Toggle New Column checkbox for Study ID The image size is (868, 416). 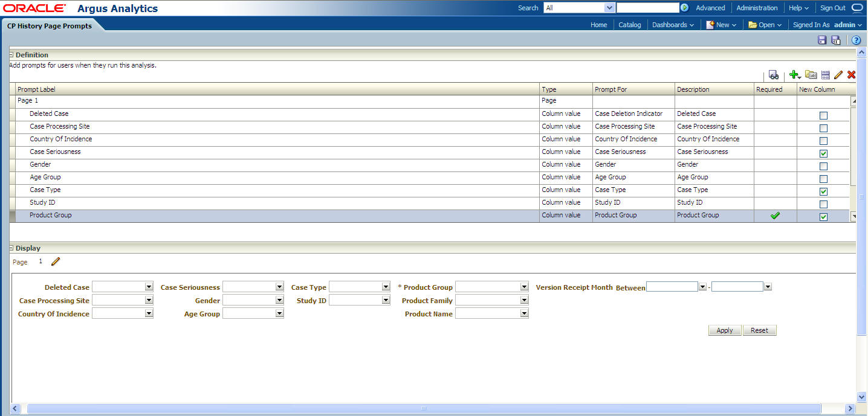point(823,204)
